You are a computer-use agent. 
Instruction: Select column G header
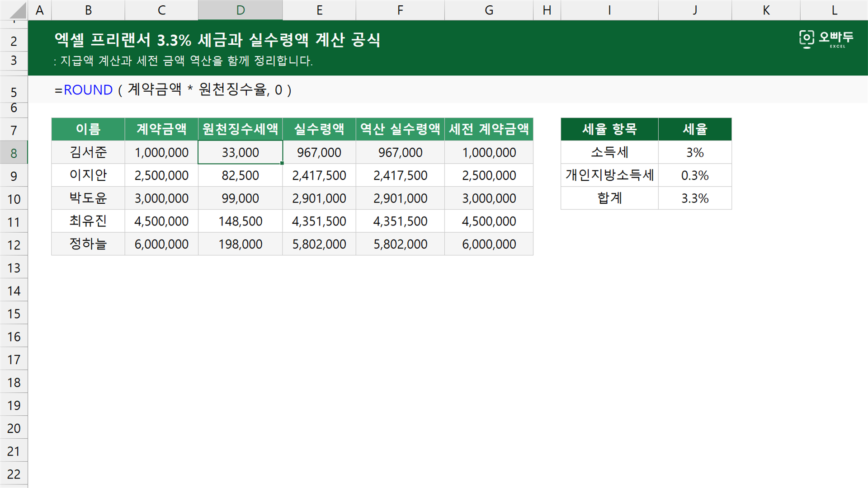click(x=489, y=10)
